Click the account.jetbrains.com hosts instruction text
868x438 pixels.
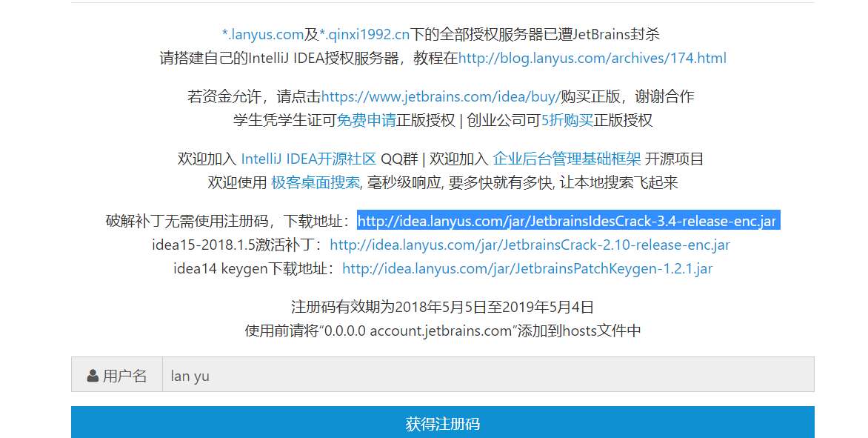pos(442,331)
